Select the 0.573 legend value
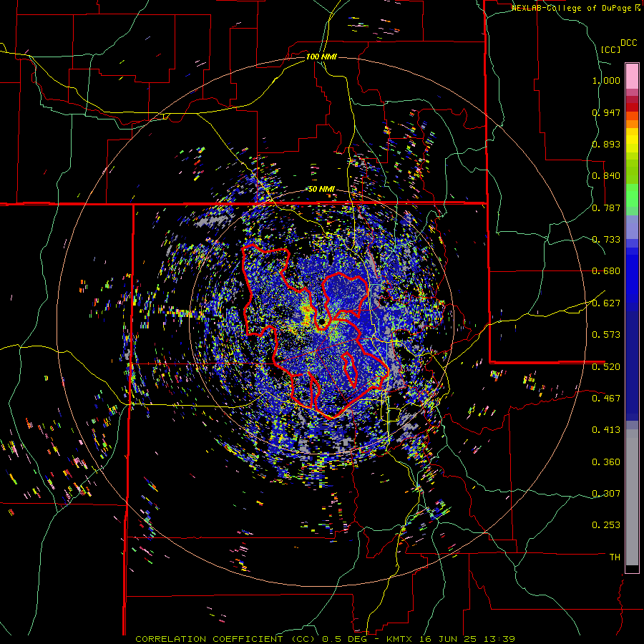This screenshot has width=644, height=644. click(606, 335)
